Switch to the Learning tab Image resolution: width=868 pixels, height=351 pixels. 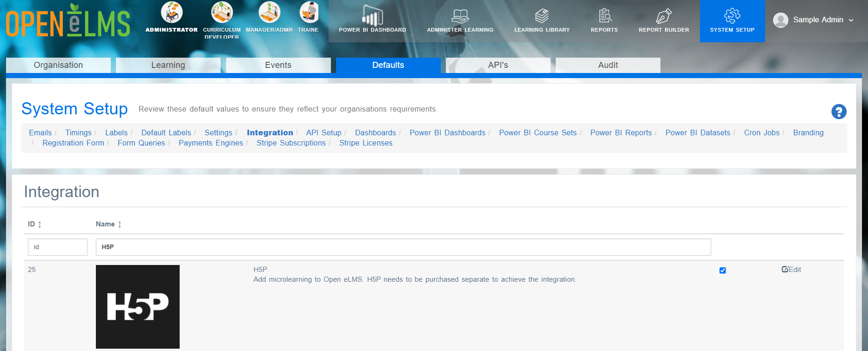[x=168, y=65]
